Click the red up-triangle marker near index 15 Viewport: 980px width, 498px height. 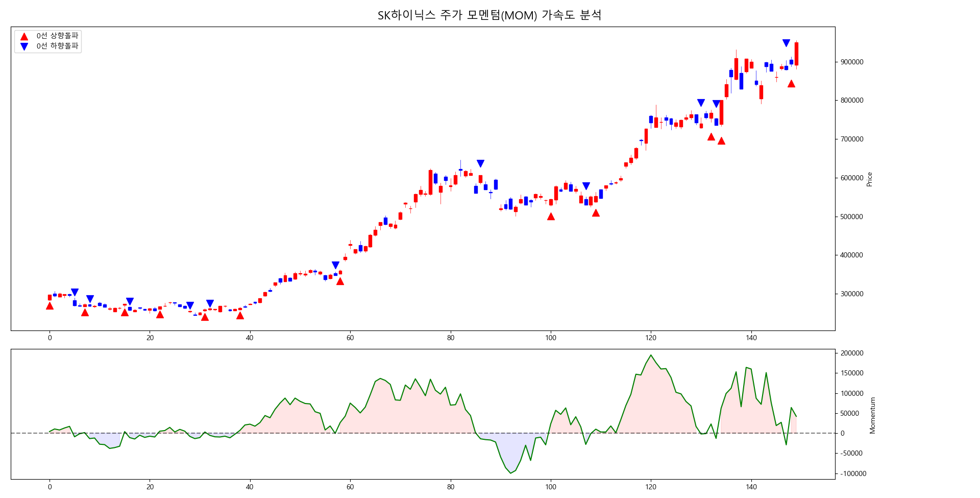(125, 312)
